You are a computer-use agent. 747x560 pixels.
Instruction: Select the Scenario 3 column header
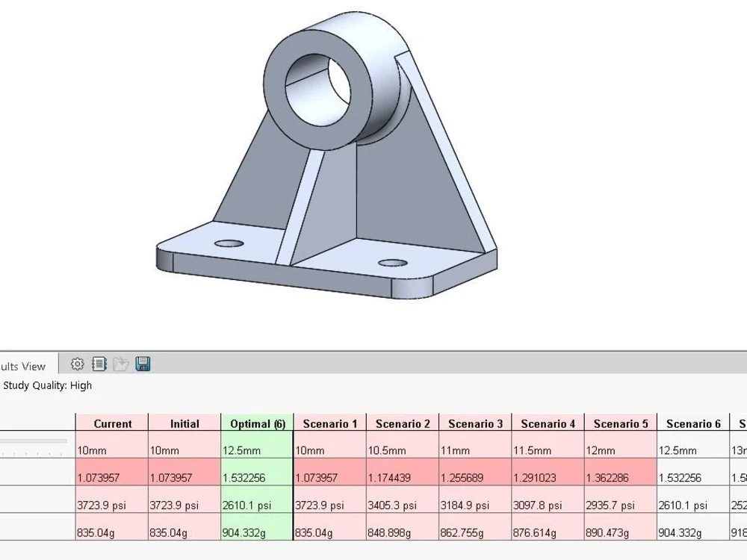475,423
